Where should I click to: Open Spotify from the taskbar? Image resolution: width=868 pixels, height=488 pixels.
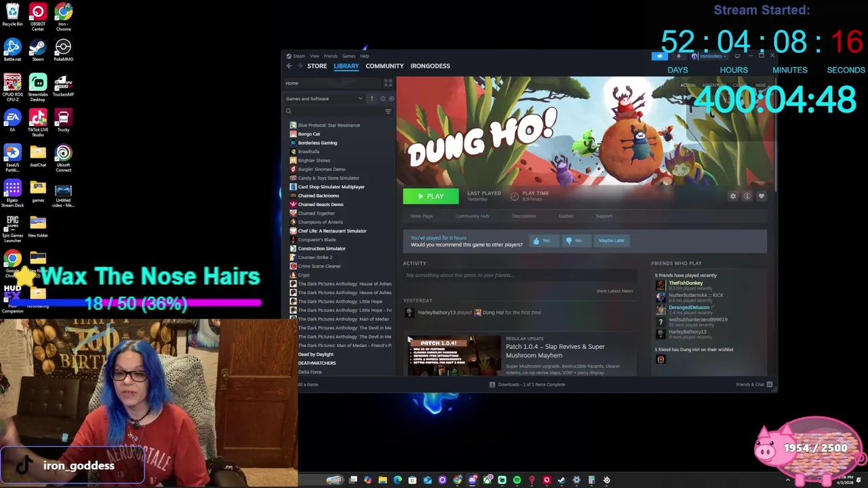pyautogui.click(x=517, y=480)
